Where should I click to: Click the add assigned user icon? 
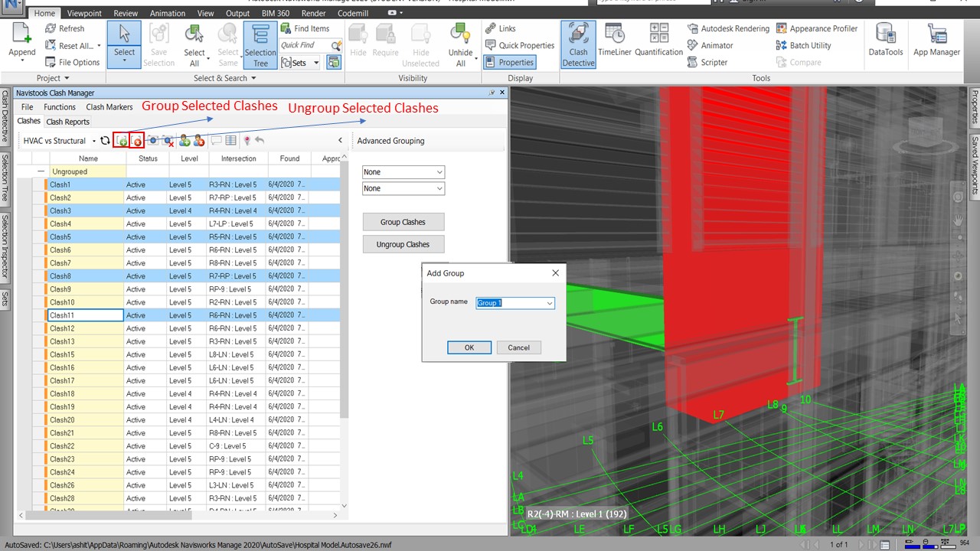[185, 141]
